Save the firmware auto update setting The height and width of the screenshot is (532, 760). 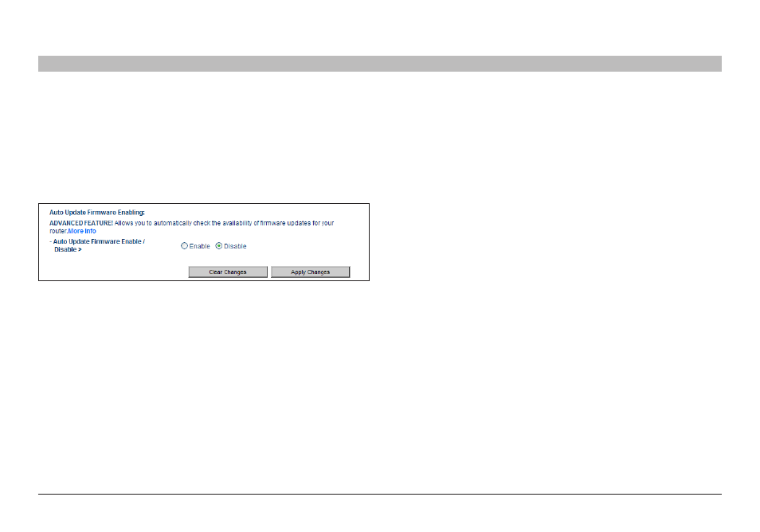click(310, 272)
